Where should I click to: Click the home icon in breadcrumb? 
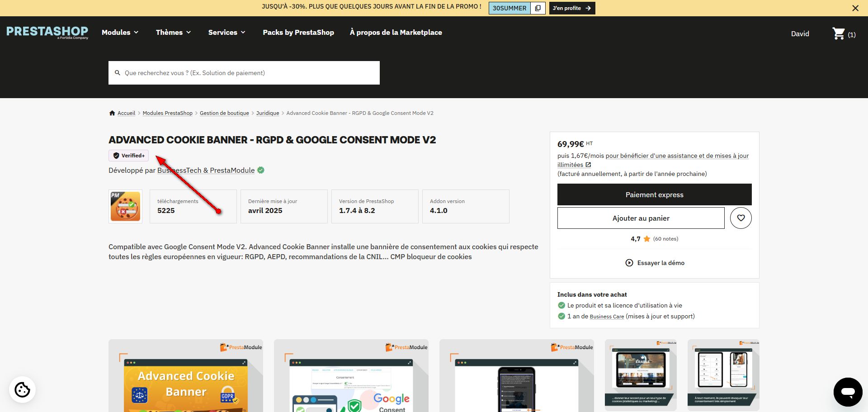[x=112, y=113]
